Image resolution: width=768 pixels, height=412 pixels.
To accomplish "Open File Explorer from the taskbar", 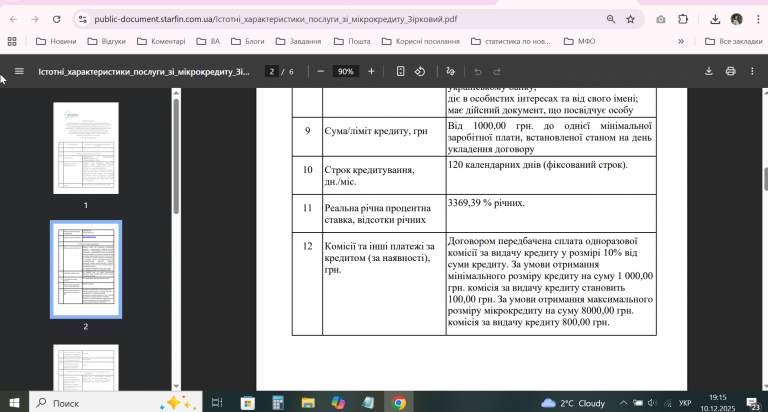I will click(x=308, y=403).
